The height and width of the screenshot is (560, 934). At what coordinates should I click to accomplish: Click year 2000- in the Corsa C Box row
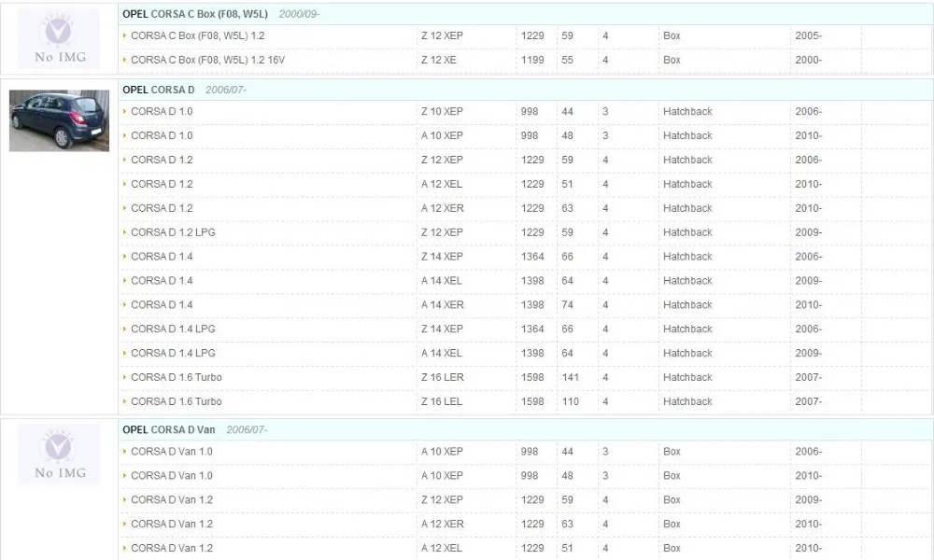click(x=808, y=60)
